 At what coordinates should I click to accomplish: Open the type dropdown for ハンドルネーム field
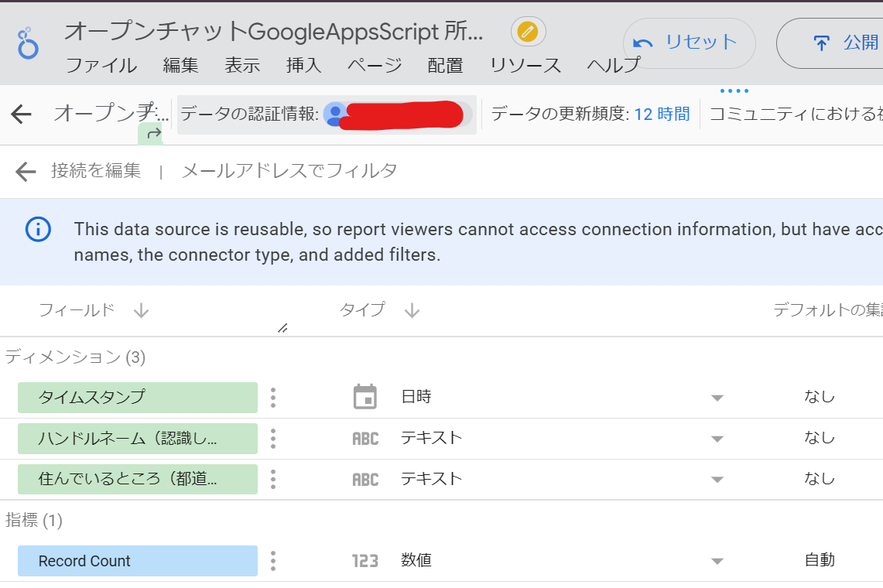click(719, 438)
